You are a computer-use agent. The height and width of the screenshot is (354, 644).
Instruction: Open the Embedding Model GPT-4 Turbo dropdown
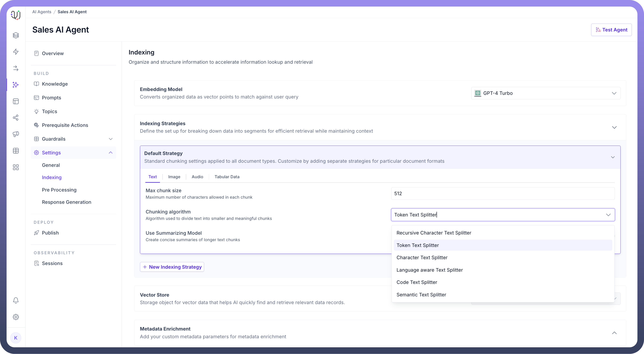coord(545,93)
